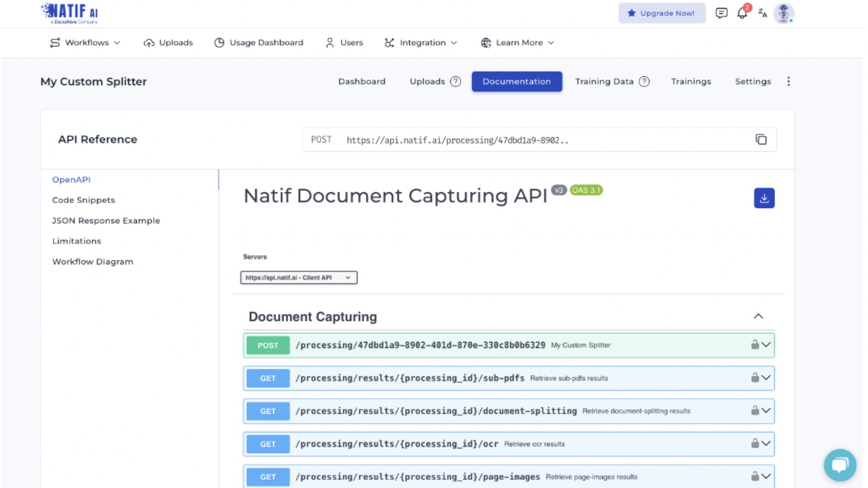Click the OAS 3.1 badge
The image size is (868, 488).
click(x=586, y=190)
